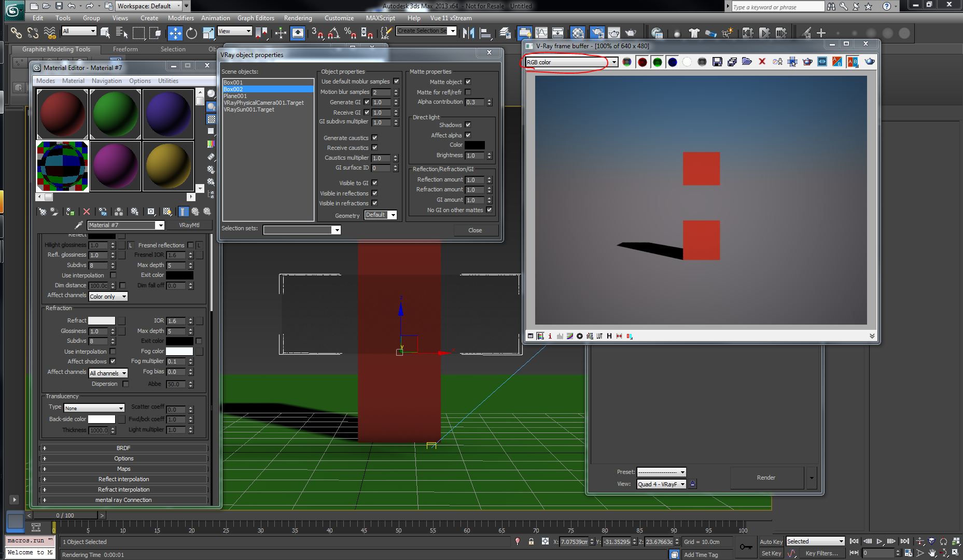This screenshot has height=560, width=963.
Task: Click the Fog color white swatch
Action: [179, 351]
